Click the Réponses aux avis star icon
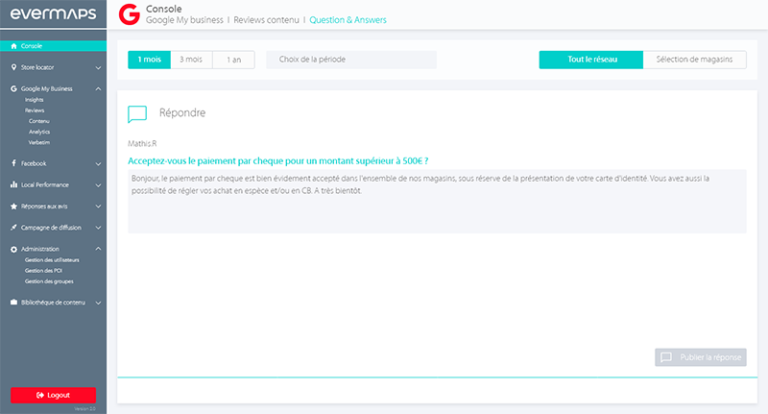The image size is (768, 414). [14, 206]
